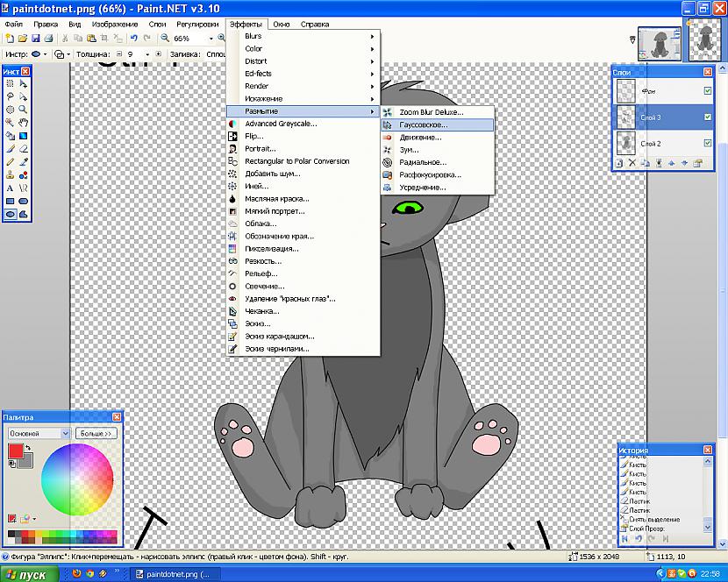Image resolution: width=728 pixels, height=582 pixels.
Task: Select the Clone Stamp tool
Action: 10,175
